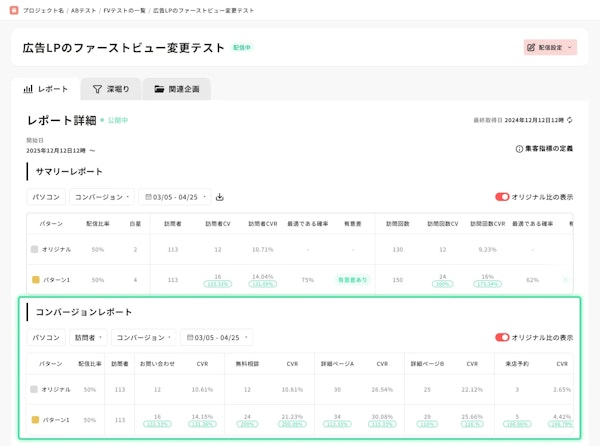Click the calendar icon in summary date range

[x=146, y=197]
